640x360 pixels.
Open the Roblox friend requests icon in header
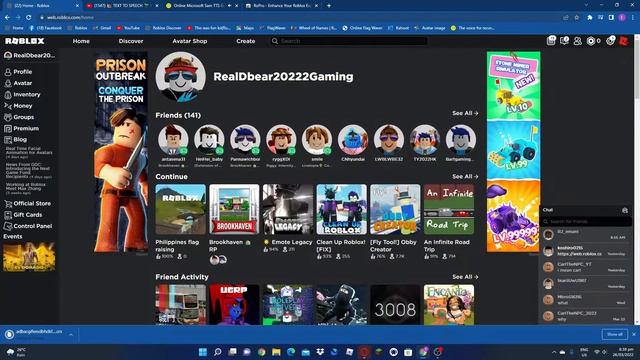[578, 41]
